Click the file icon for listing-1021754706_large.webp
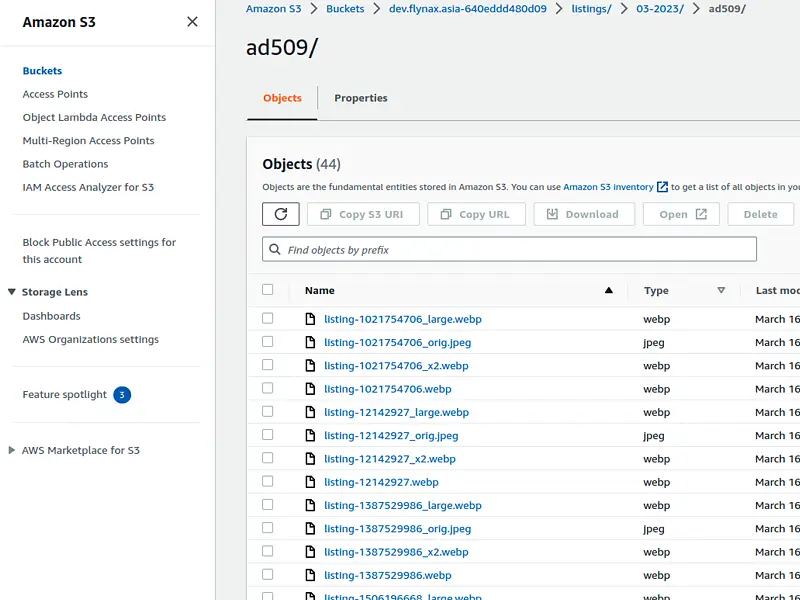This screenshot has height=600, width=800. [310, 319]
